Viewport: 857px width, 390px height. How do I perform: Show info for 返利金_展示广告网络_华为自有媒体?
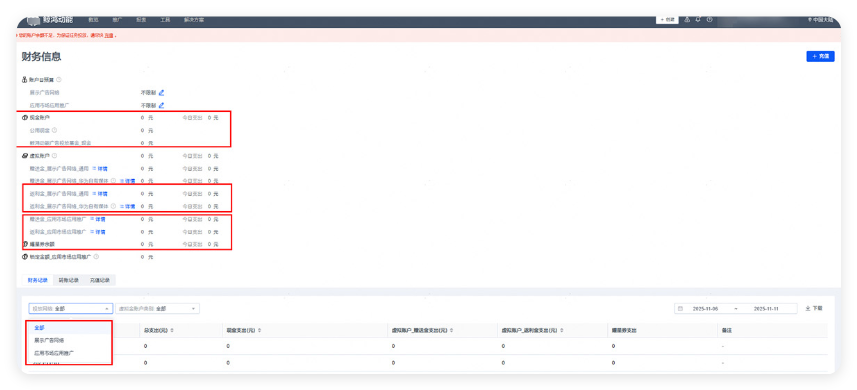click(113, 206)
